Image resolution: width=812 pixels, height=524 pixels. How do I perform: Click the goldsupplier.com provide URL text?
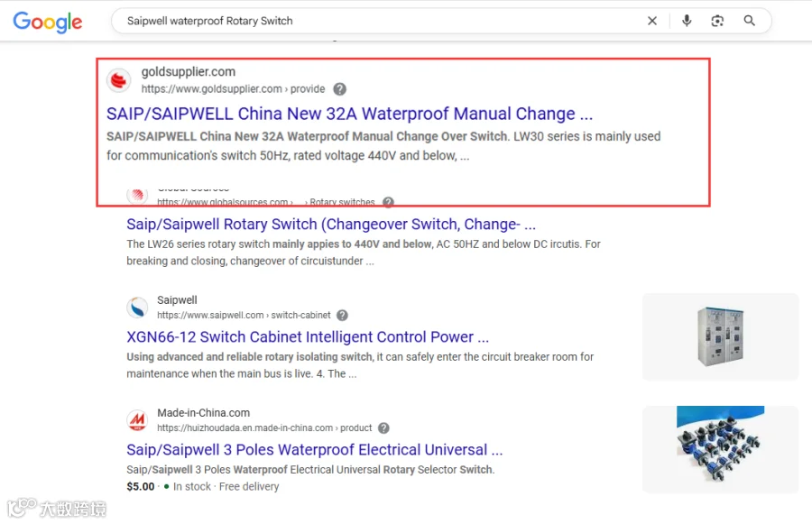tap(233, 89)
